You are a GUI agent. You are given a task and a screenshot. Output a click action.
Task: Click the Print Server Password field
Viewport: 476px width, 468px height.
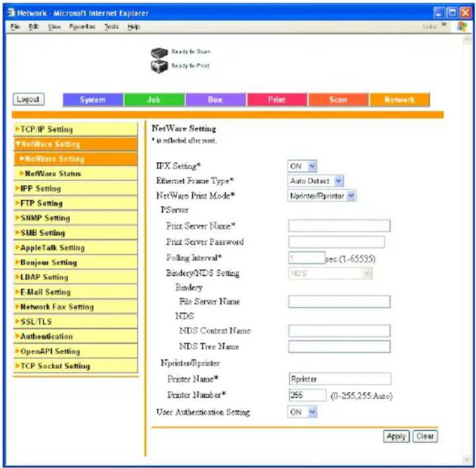[x=336, y=242]
